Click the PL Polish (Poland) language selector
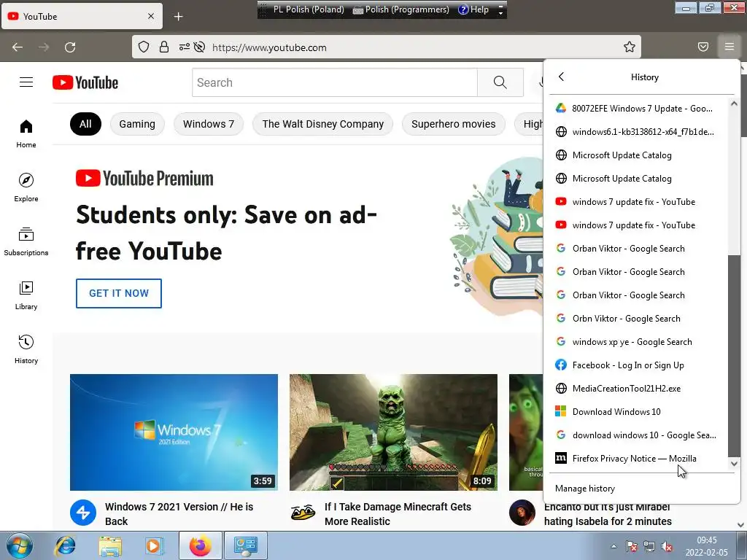 [x=309, y=9]
